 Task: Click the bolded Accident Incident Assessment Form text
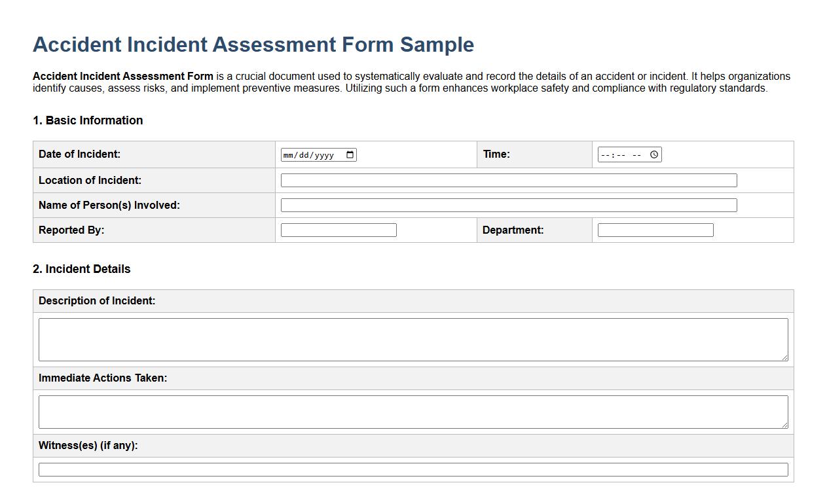122,76
